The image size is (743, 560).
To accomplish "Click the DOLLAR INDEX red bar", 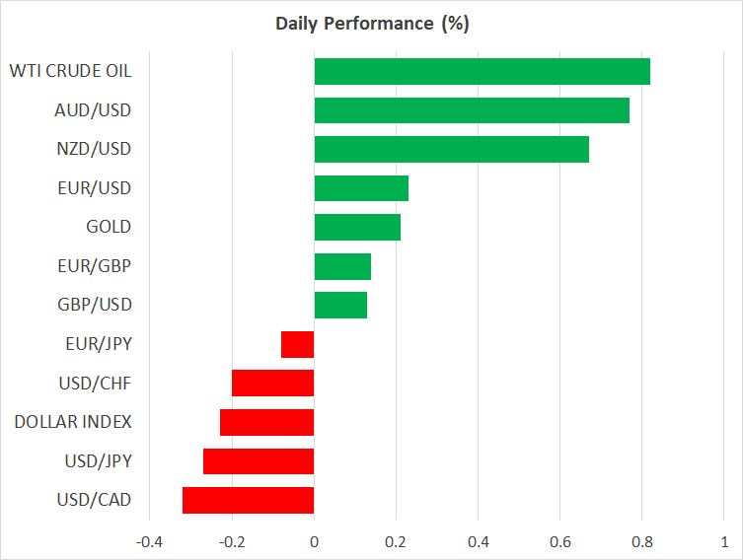I will pos(266,422).
